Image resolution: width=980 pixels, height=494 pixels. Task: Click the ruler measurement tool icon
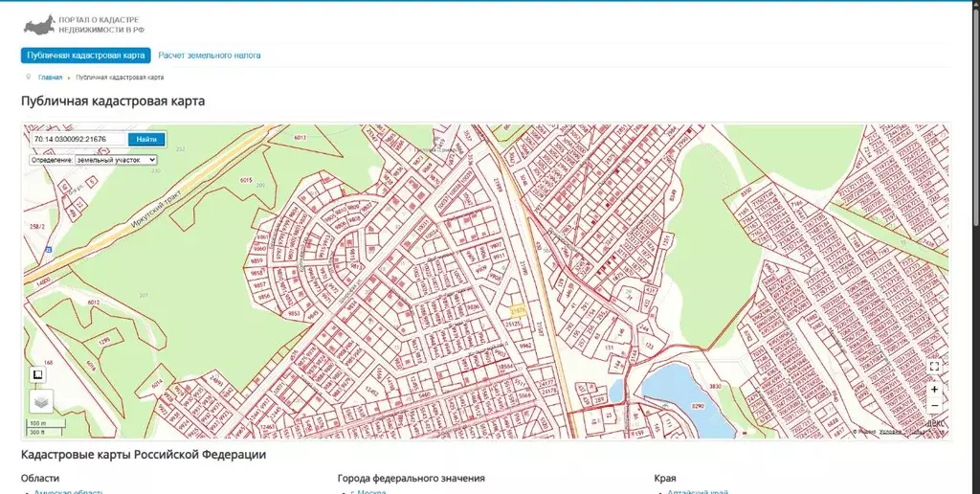[37, 374]
